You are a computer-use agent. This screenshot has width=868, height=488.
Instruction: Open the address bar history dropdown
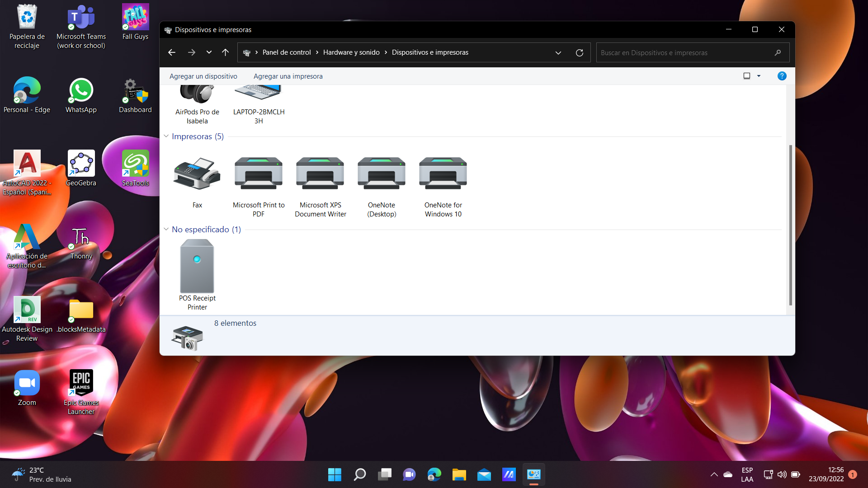tap(558, 52)
